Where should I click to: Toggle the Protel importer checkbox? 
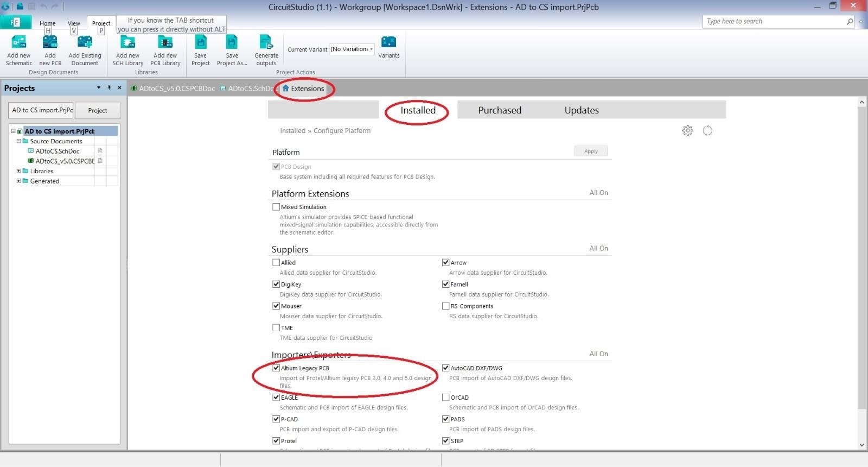pyautogui.click(x=276, y=440)
